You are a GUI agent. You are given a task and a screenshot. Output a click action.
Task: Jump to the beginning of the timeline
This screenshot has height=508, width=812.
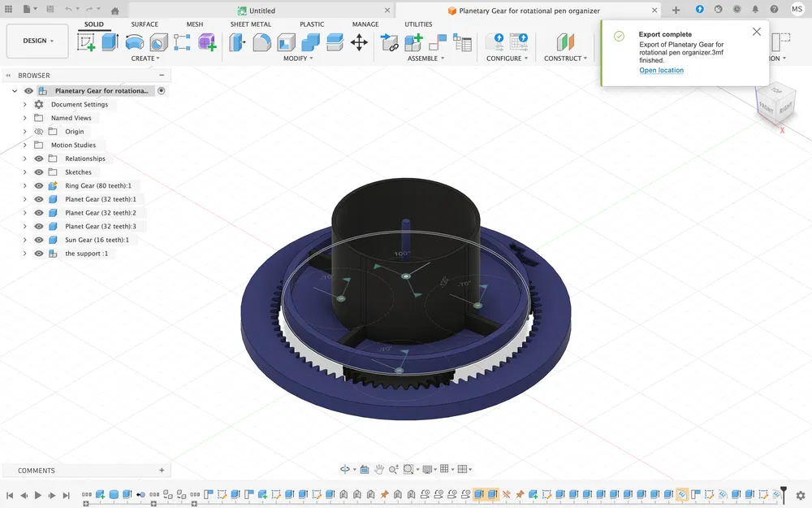coord(9,495)
